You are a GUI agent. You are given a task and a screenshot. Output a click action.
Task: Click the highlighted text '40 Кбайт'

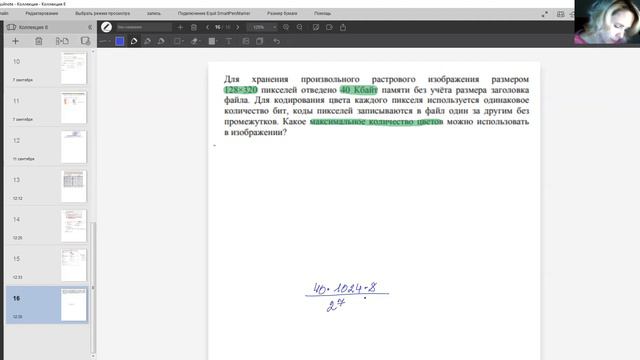359,90
